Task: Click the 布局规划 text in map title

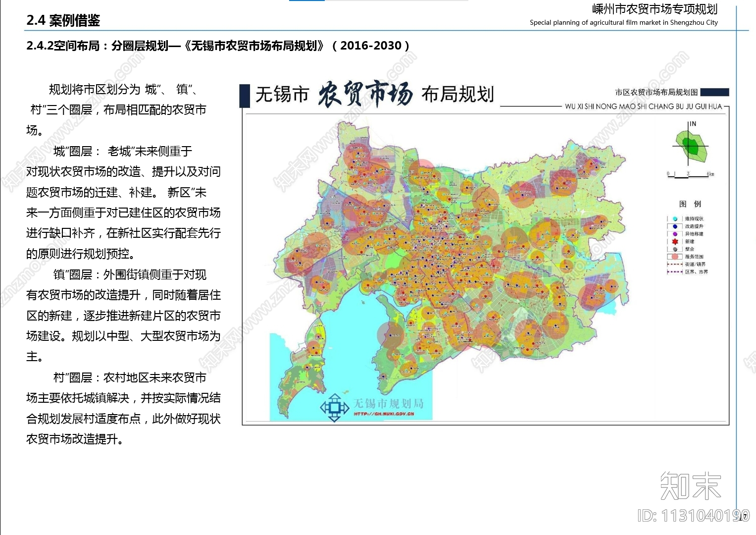Action: pyautogui.click(x=458, y=94)
